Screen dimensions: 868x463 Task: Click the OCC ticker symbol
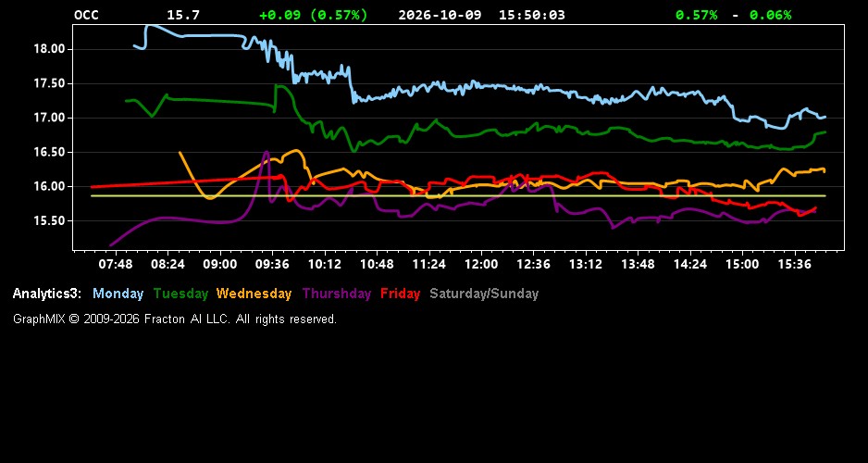click(86, 15)
